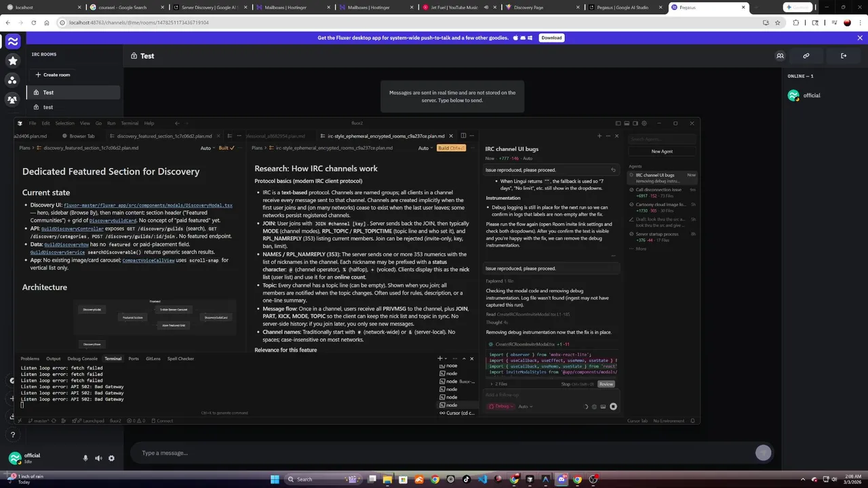Switch to Problems panel tab
Viewport: 868px width, 488px height.
(x=30, y=359)
